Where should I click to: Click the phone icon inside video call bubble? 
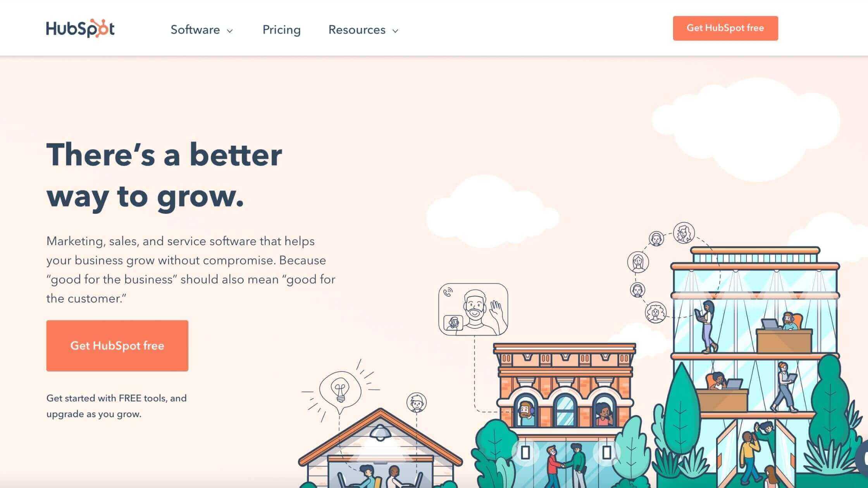coord(448,292)
